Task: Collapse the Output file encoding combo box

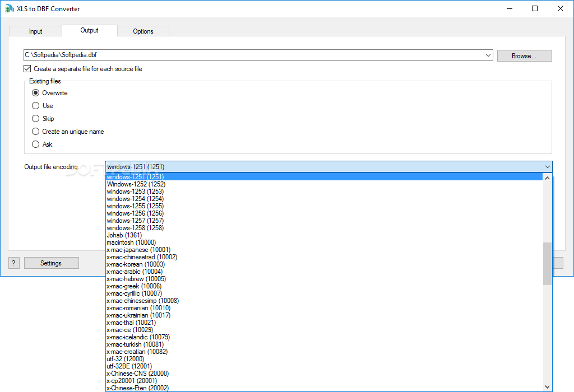Action: pyautogui.click(x=547, y=167)
